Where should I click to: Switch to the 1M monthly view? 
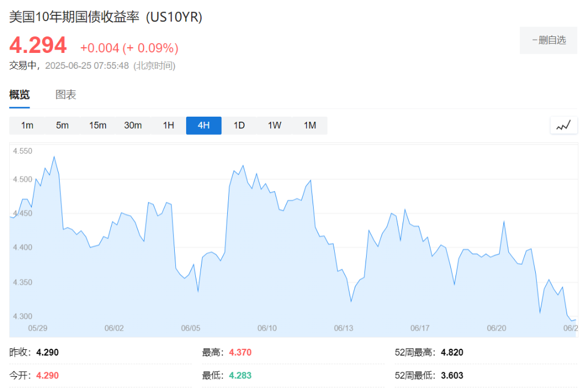[x=310, y=125]
